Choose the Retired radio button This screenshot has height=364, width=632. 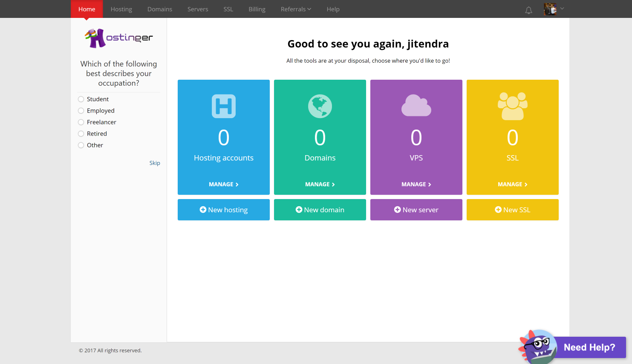pos(81,133)
